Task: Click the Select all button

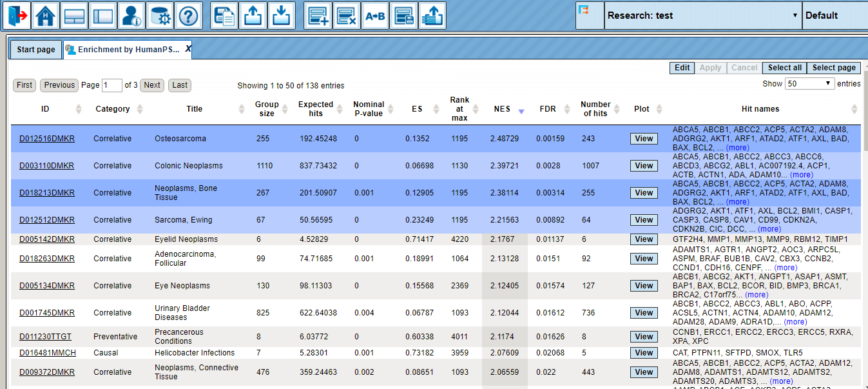Action: (x=784, y=68)
